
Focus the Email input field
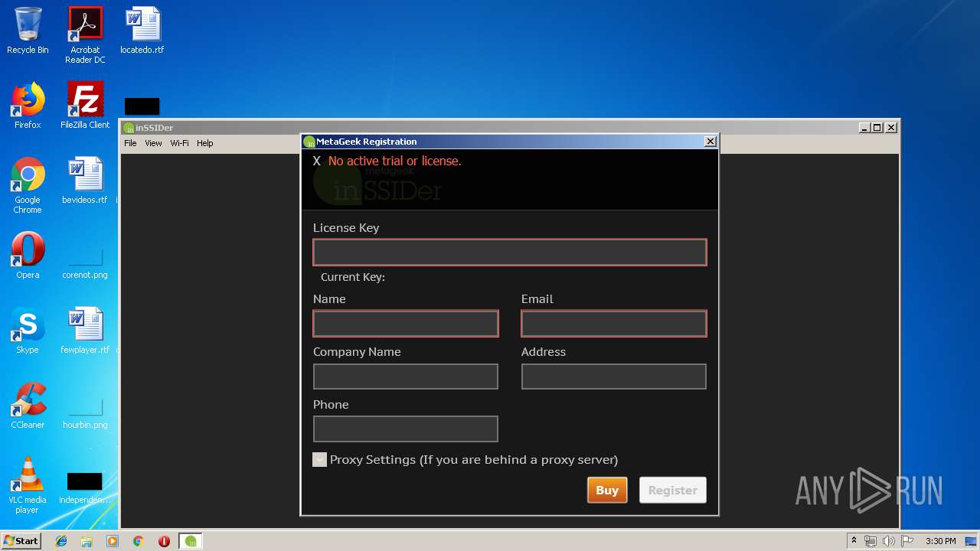[x=614, y=324]
